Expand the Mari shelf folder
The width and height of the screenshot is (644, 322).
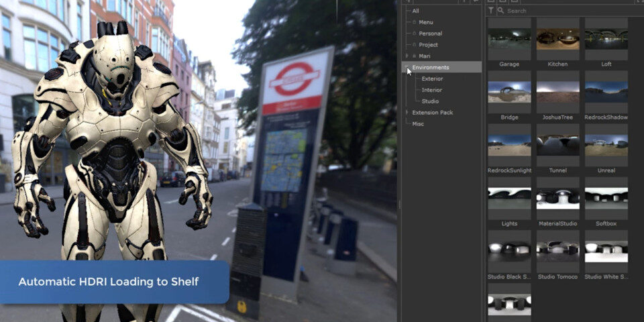(407, 56)
